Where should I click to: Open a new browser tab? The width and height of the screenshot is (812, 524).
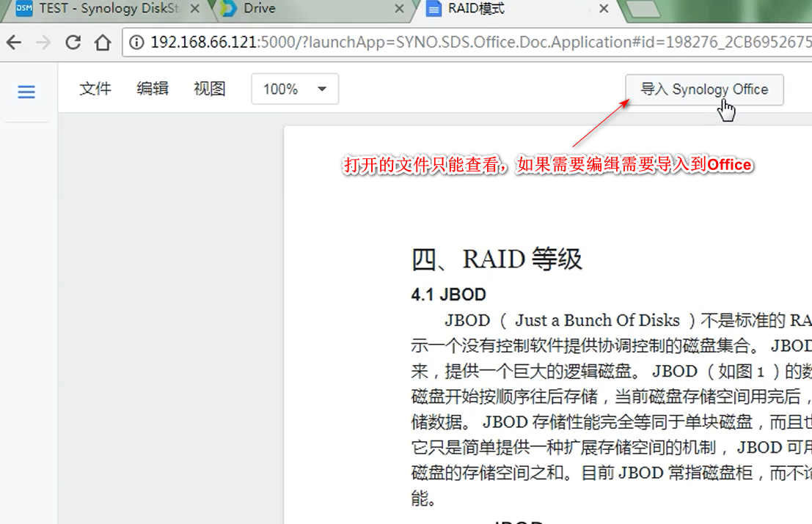(x=643, y=10)
